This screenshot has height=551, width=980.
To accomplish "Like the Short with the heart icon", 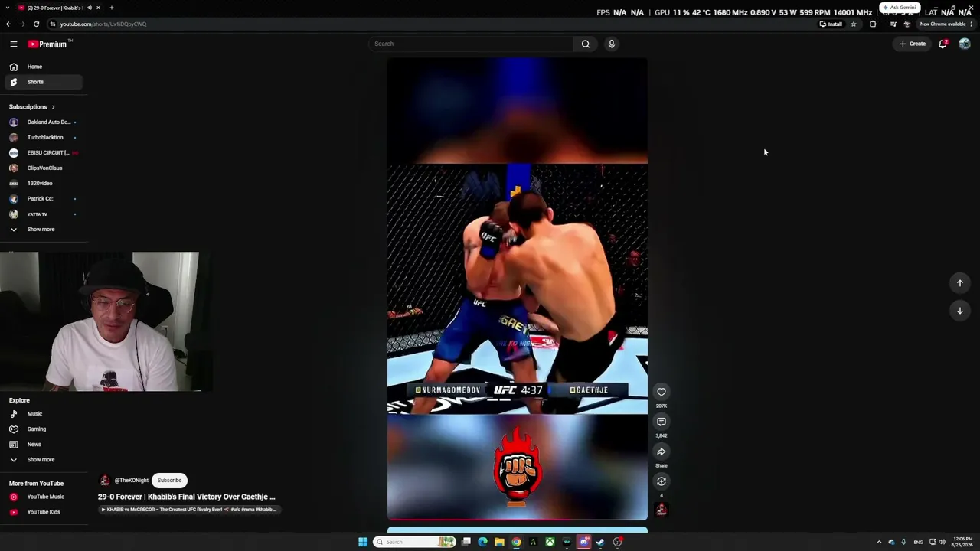I will pos(661,392).
